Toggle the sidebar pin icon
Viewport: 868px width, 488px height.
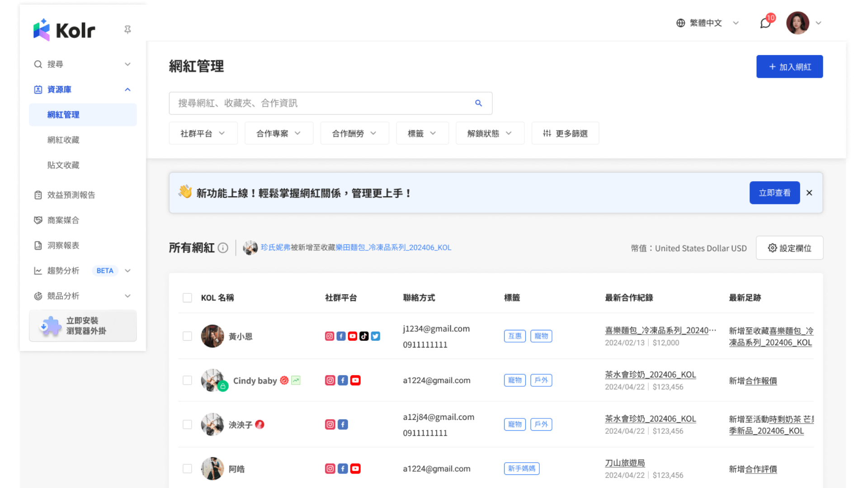pyautogui.click(x=127, y=29)
